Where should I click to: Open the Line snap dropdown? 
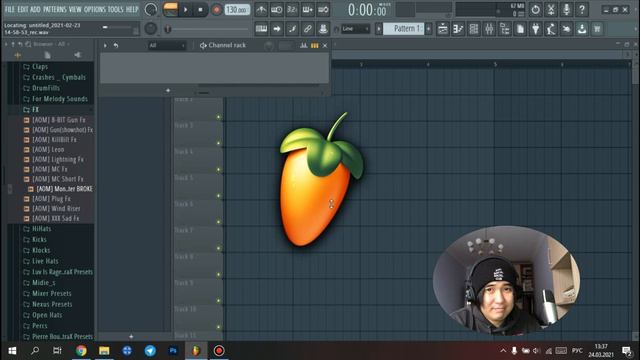pyautogui.click(x=356, y=29)
